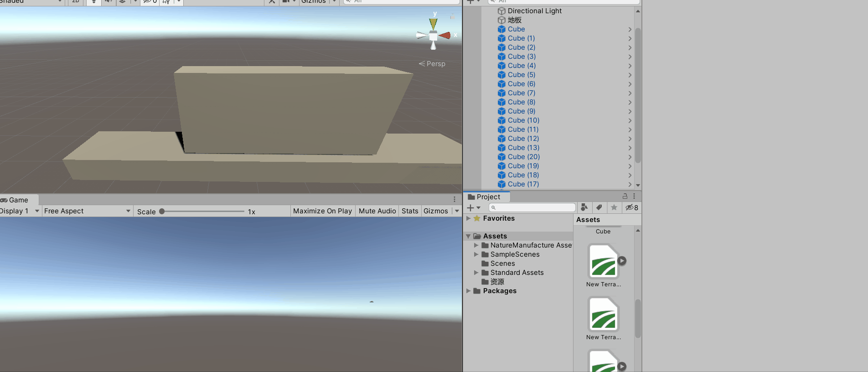The width and height of the screenshot is (868, 372).
Task: Select the Cube (9) prefab icon
Action: [501, 111]
